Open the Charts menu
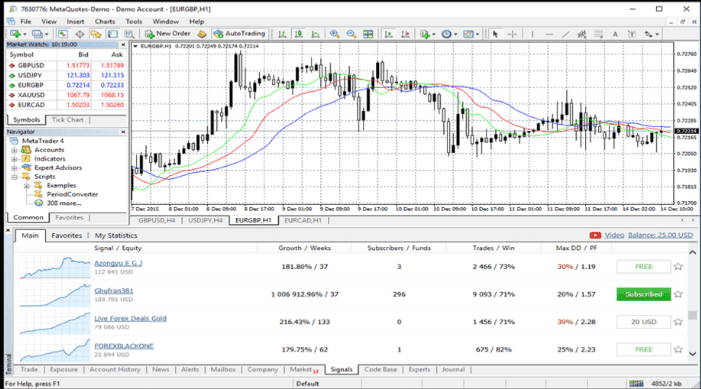 [105, 21]
